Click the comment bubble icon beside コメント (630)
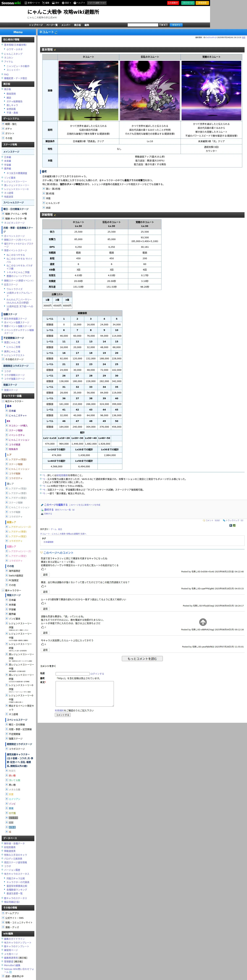 click(x=204, y=520)
